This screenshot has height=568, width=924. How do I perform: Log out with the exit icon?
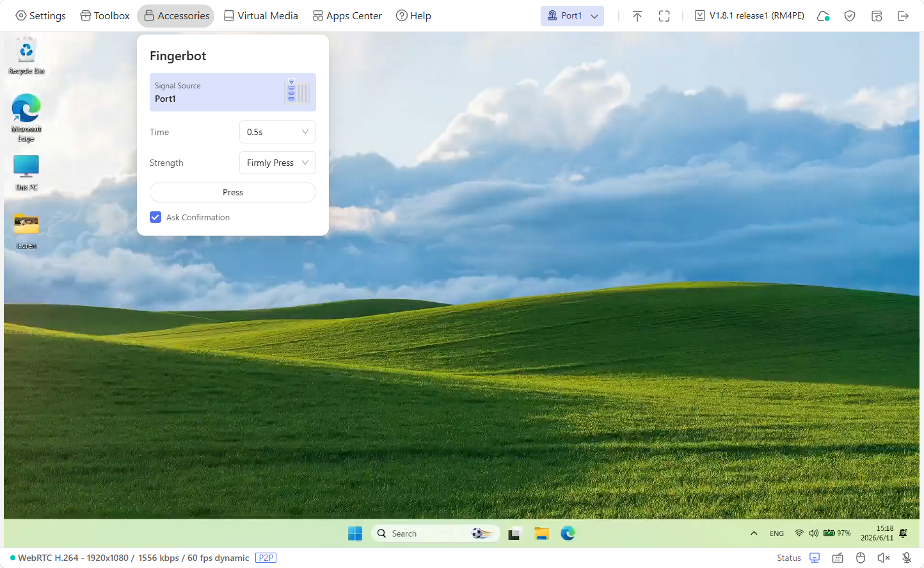point(903,16)
